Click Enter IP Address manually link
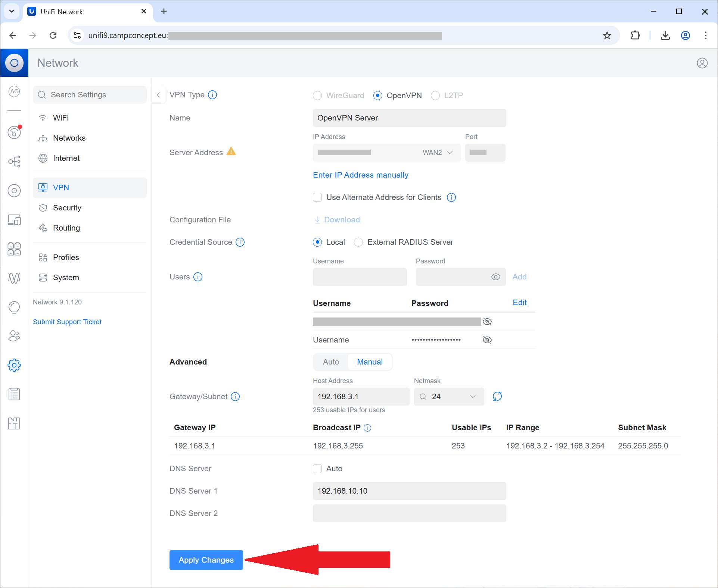Screen dimensions: 718x588 360,175
